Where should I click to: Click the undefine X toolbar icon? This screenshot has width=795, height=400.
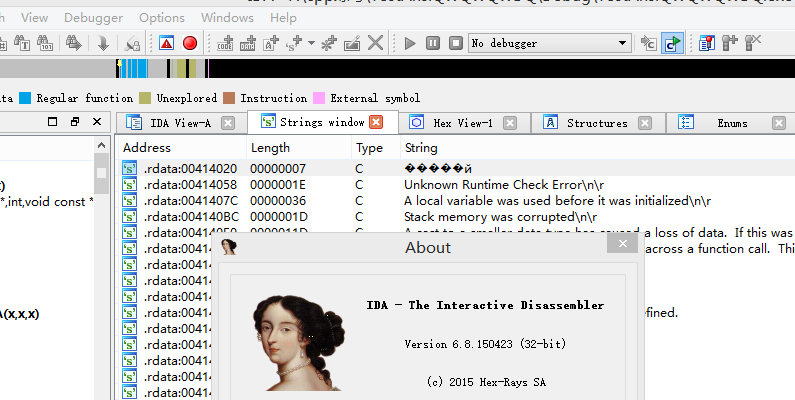[375, 43]
